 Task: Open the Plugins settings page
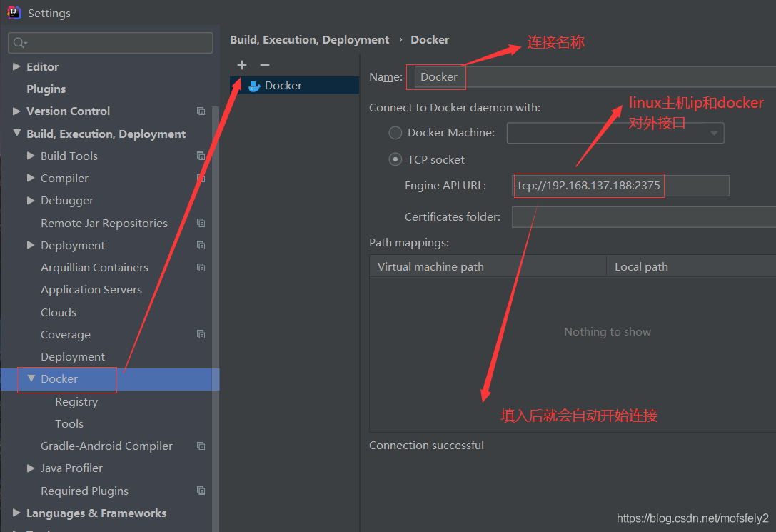(x=46, y=89)
